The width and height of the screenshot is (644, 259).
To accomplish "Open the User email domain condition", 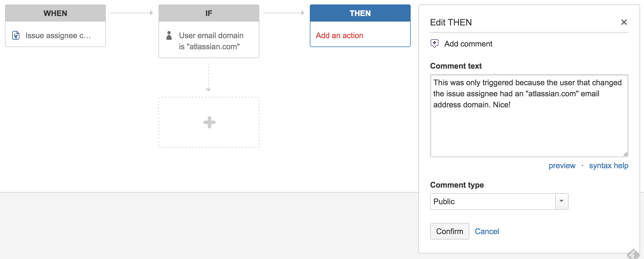I will click(x=211, y=41).
